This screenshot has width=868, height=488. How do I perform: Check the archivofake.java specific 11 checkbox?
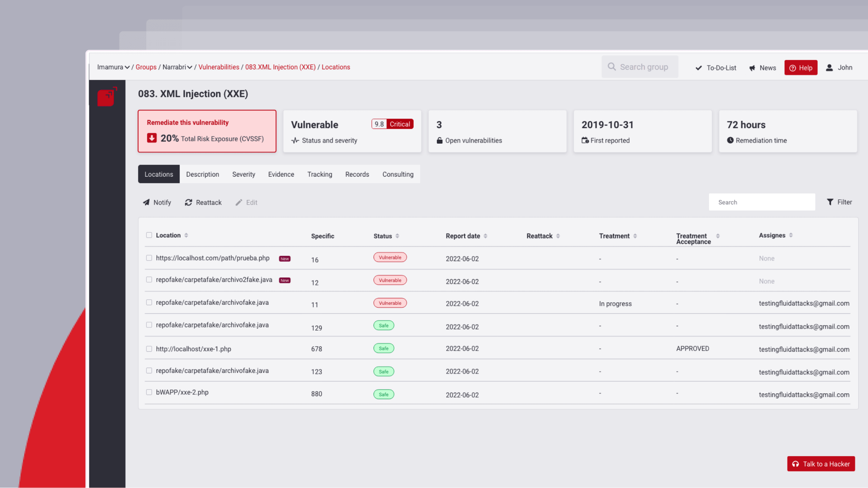(149, 303)
